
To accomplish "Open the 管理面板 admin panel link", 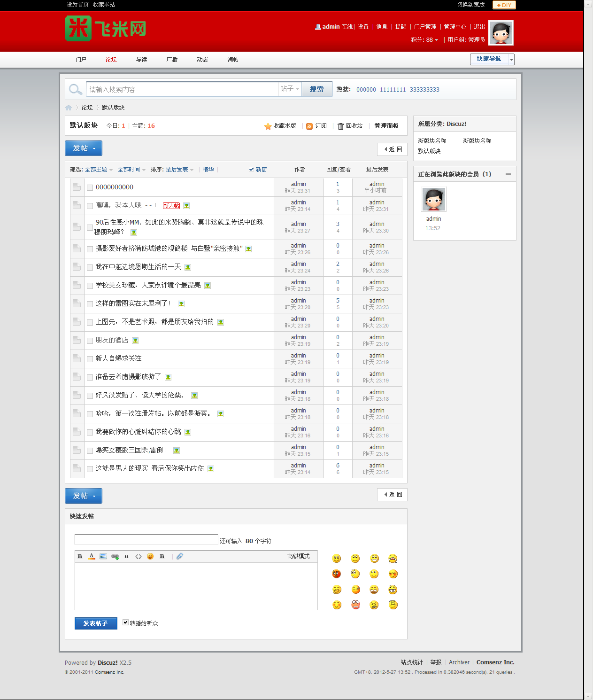I will [385, 126].
